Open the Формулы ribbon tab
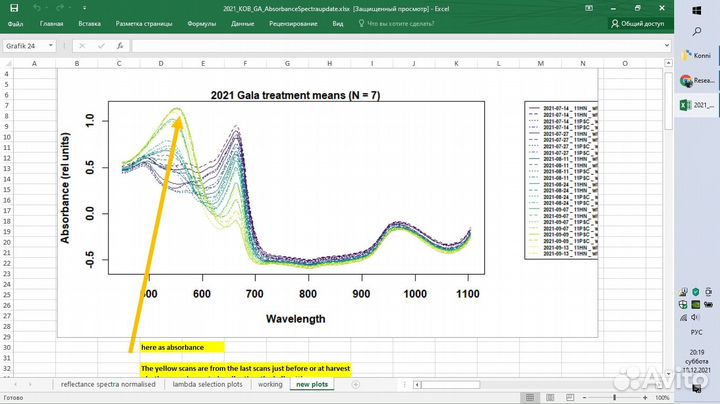 (x=201, y=23)
